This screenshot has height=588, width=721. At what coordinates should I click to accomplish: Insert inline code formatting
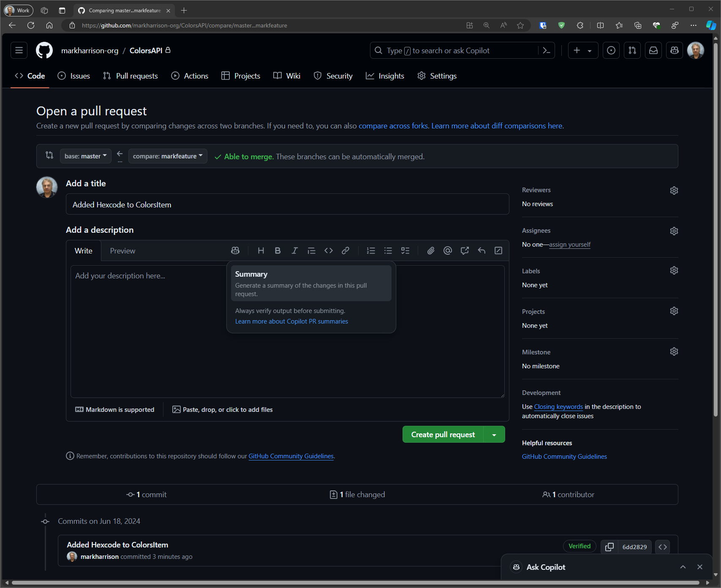tap(329, 250)
